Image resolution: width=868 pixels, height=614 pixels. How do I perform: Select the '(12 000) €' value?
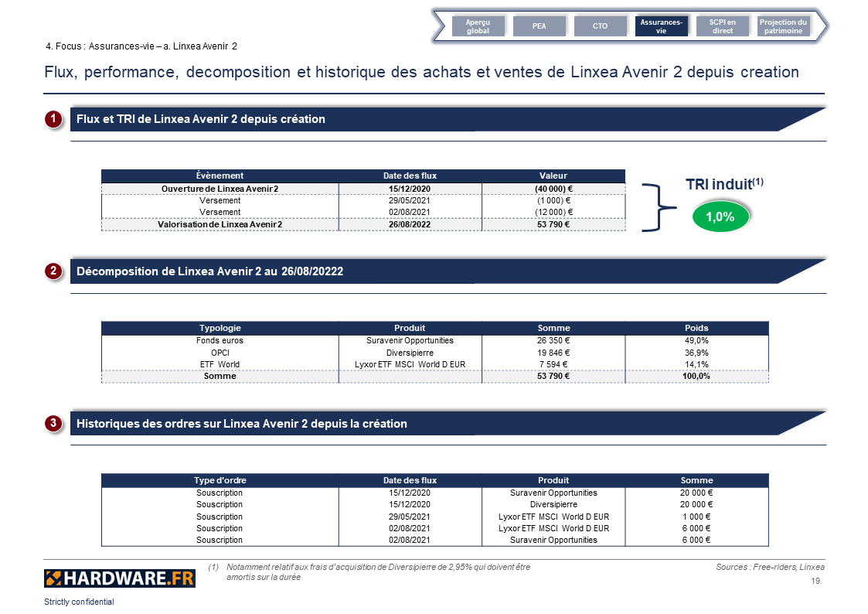point(553,212)
